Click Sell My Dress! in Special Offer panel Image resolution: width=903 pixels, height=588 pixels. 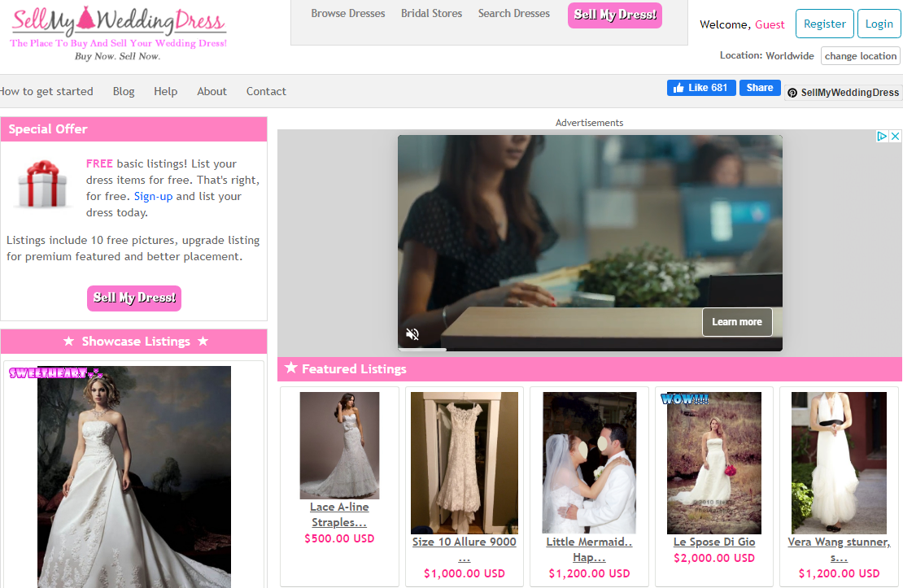tap(134, 298)
